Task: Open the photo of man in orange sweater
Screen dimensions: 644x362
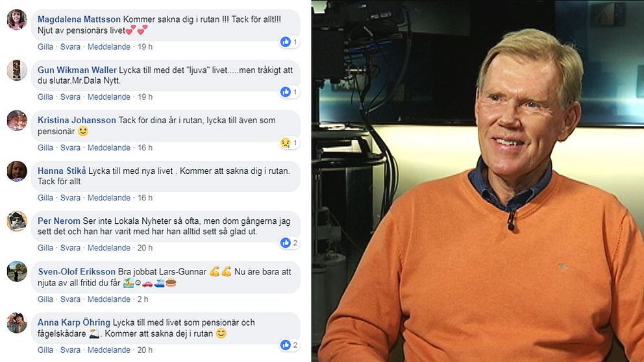Action: [478, 181]
